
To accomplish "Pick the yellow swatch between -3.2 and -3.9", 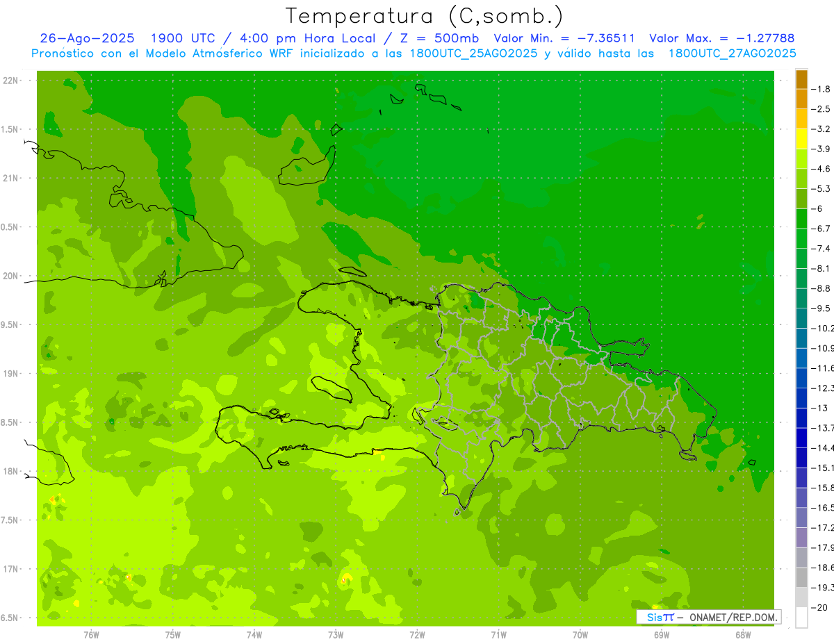I will [x=802, y=139].
